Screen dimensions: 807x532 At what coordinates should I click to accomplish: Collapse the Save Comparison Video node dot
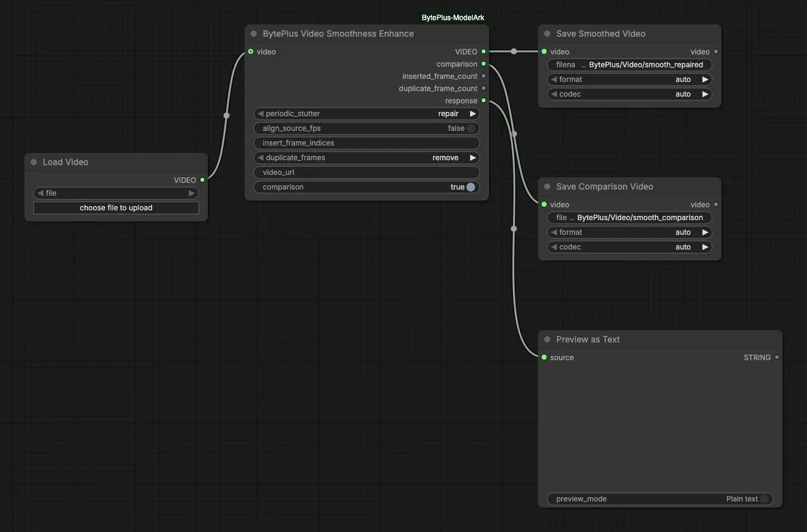pos(547,187)
